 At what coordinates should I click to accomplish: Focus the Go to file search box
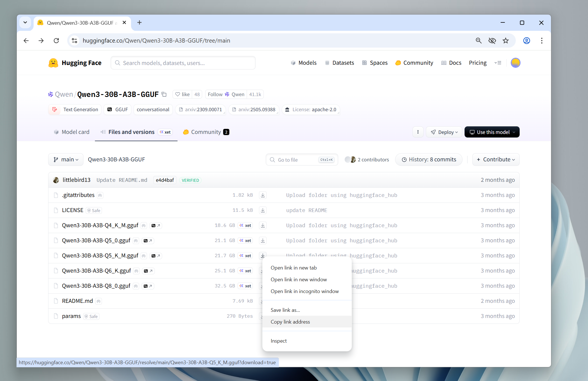click(302, 160)
